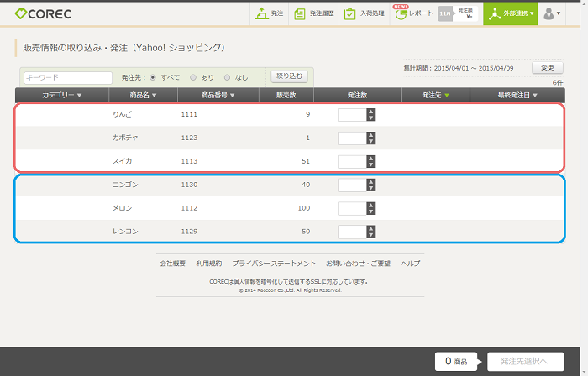
Task: Go to 入荷処理 receiving page
Action: click(365, 13)
